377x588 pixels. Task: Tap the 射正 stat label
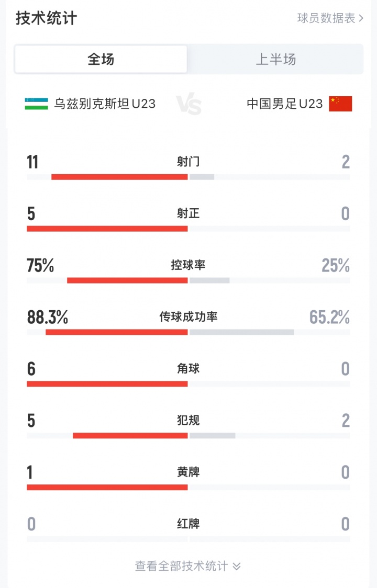click(x=188, y=213)
